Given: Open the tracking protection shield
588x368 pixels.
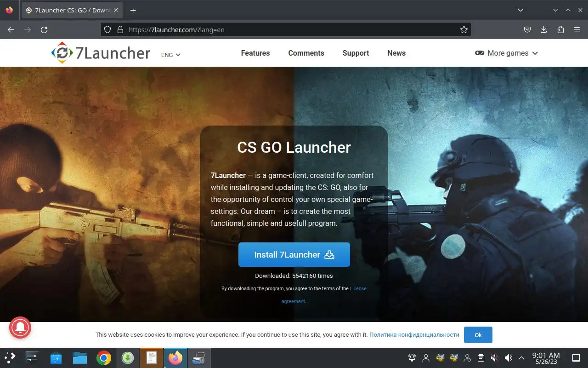Looking at the screenshot, I should pos(107,29).
